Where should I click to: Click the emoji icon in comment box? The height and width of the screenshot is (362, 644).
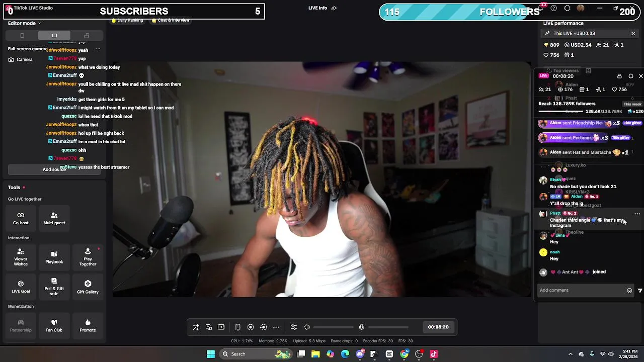coord(629,290)
